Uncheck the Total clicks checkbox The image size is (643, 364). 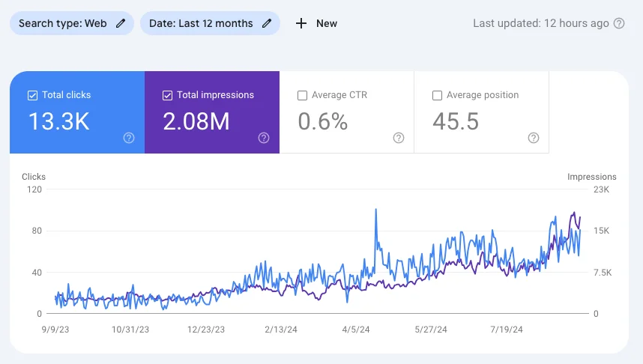coord(32,95)
